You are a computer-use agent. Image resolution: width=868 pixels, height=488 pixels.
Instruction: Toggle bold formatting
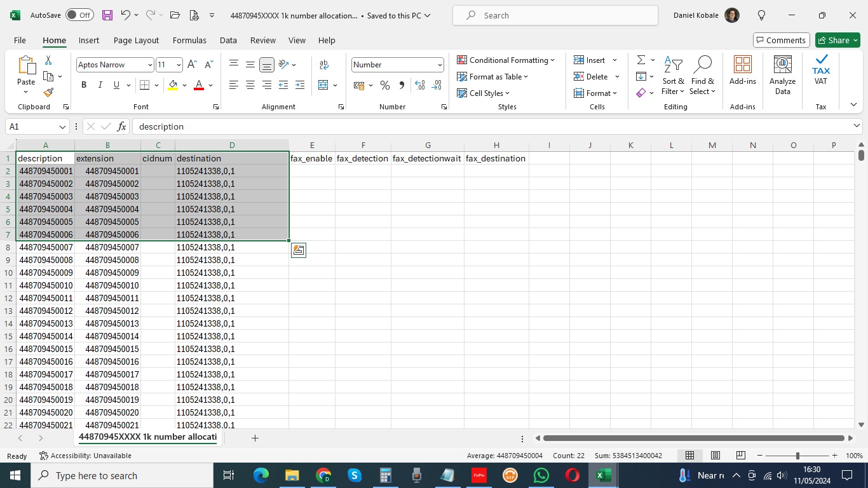coord(83,85)
